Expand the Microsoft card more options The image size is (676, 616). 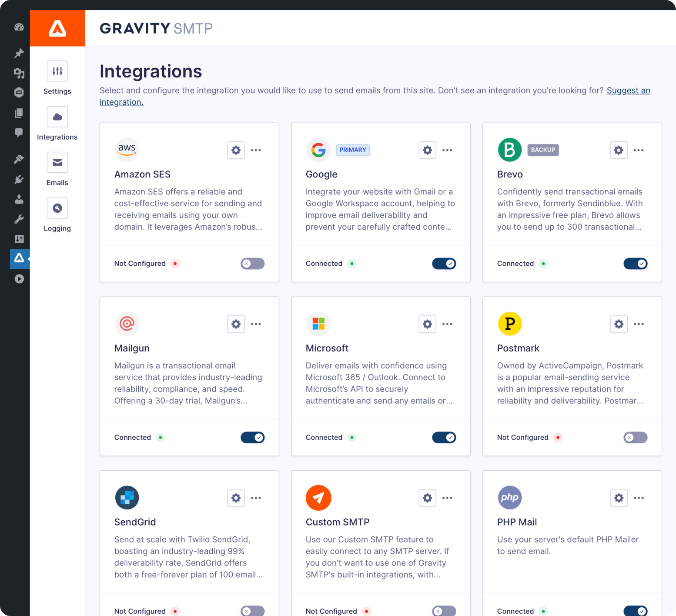coord(447,324)
